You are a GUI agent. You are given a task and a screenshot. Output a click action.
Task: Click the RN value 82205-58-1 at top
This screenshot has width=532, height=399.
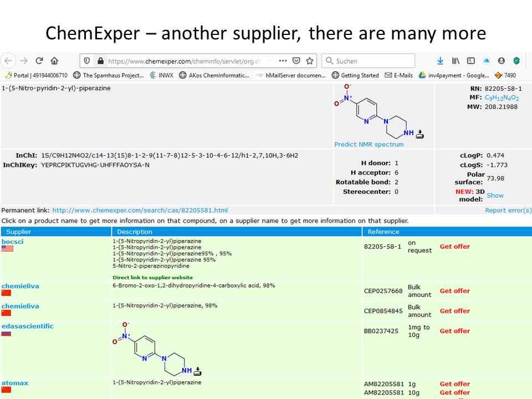[x=503, y=89]
